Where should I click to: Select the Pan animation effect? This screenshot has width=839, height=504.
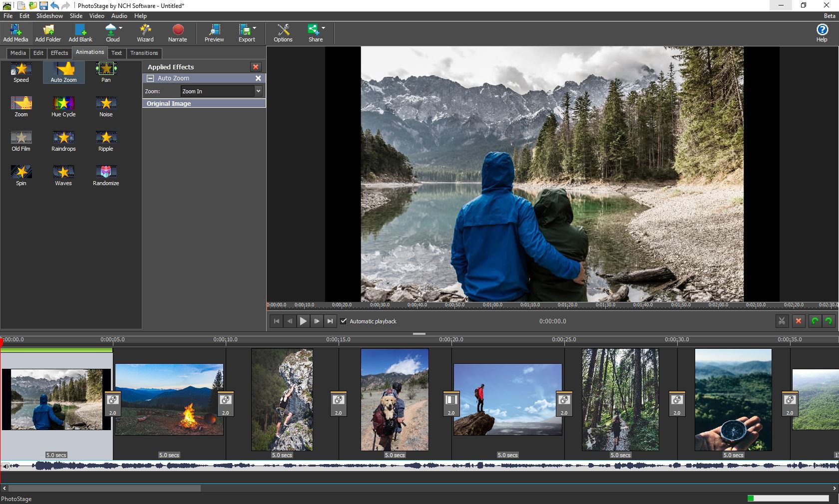point(105,72)
